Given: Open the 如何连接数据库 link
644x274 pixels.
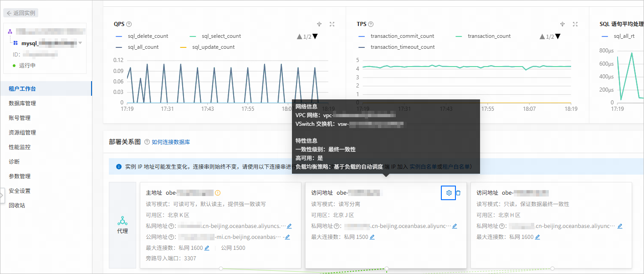Looking at the screenshot, I should [x=171, y=142].
